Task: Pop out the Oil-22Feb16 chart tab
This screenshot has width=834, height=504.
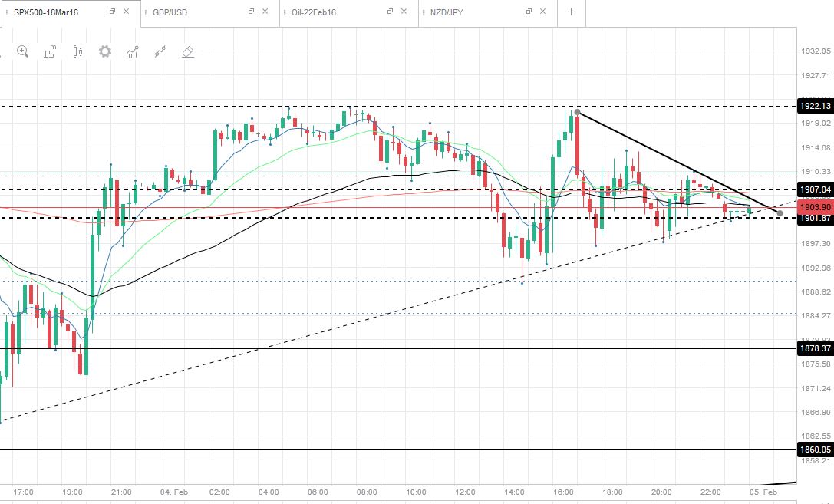Action: click(390, 12)
